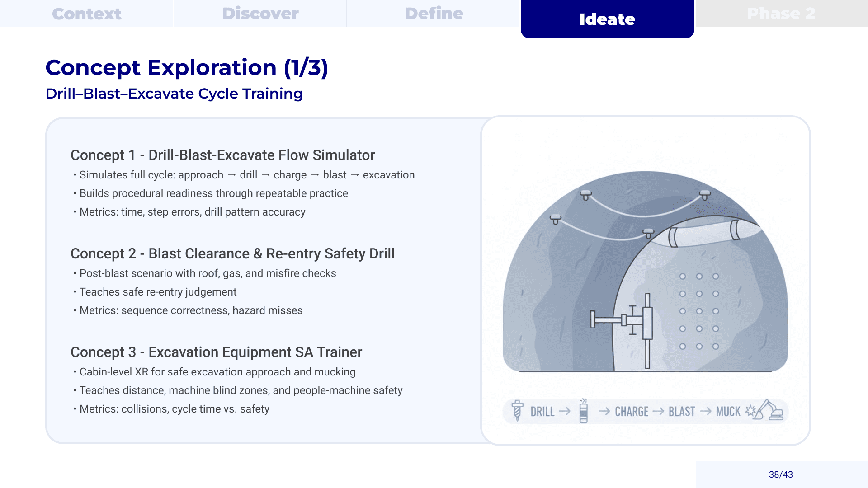This screenshot has height=488, width=868.
Task: Click the active Ideate tab
Action: (608, 19)
